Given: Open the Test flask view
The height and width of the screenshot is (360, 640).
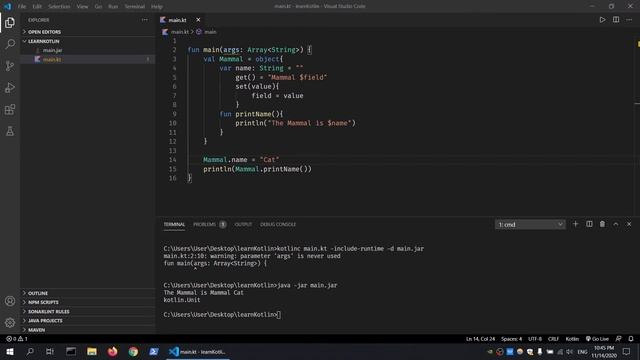Looking at the screenshot, I should [x=10, y=131].
